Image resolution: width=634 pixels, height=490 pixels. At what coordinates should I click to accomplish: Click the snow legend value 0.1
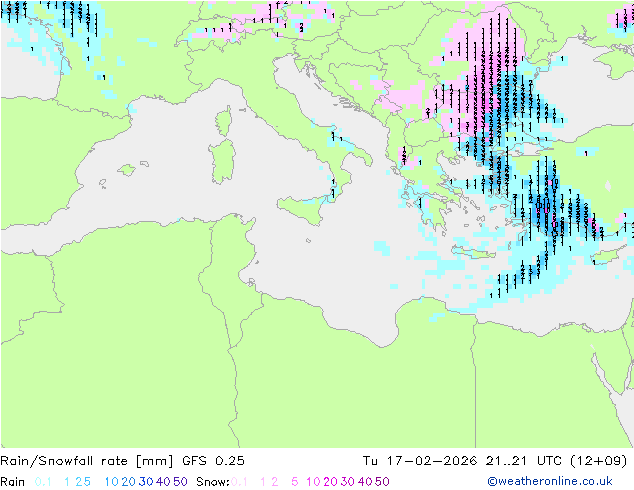[x=239, y=482]
